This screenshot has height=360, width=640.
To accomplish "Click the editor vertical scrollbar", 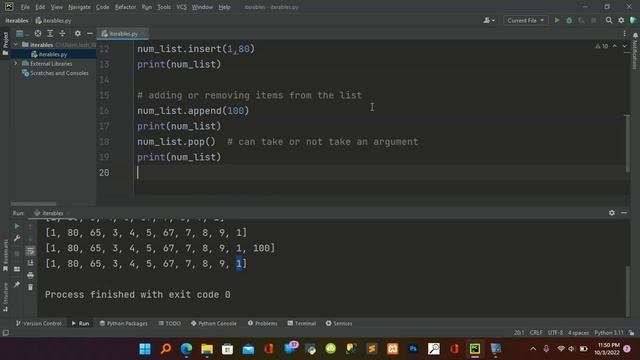I will 627,144.
